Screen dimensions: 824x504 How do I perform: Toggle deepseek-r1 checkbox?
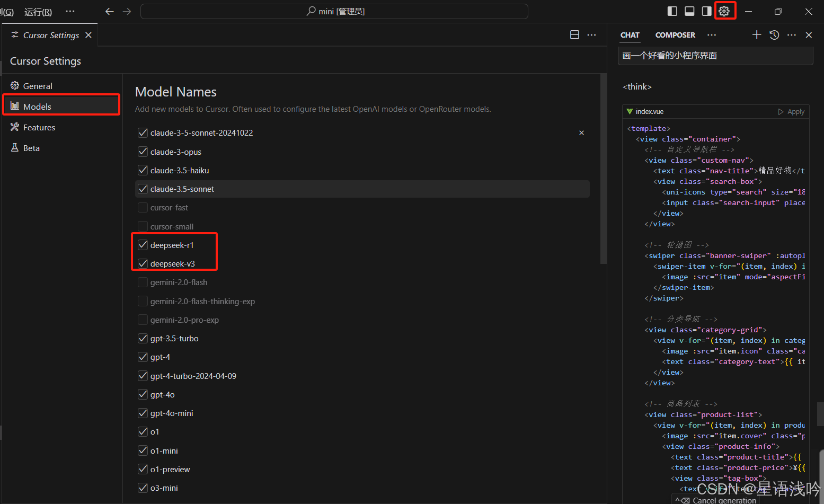click(143, 245)
